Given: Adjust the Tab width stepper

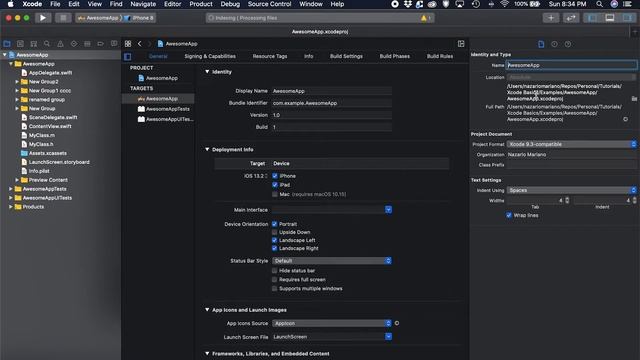Looking at the screenshot, I should [567, 200].
